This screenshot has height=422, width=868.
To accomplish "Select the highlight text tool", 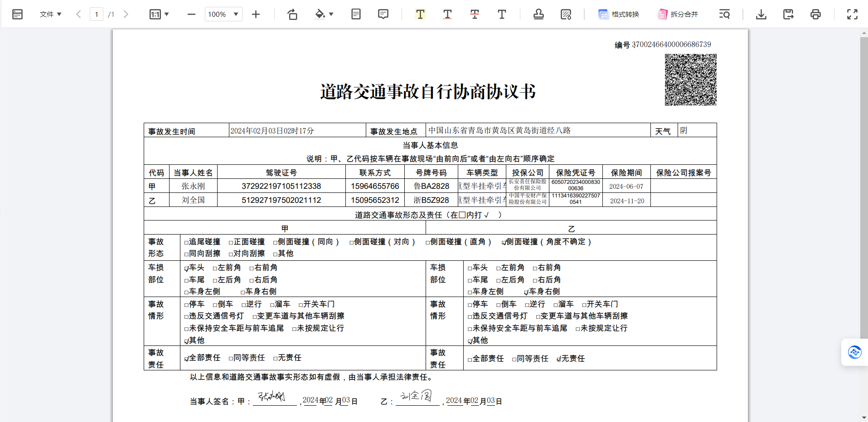I will [420, 14].
